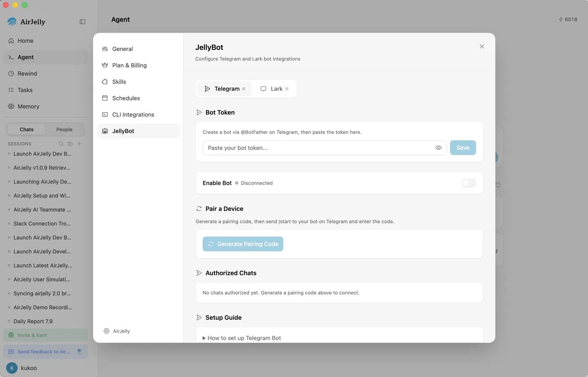Viewport: 588px width, 377px height.
Task: Open Plan & Billing settings
Action: click(138, 65)
